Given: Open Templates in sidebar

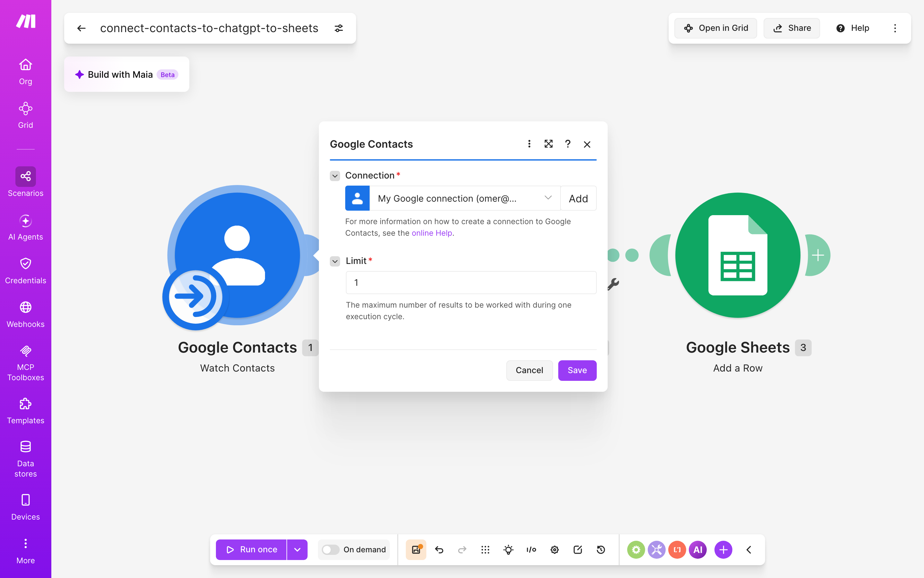Looking at the screenshot, I should tap(26, 411).
